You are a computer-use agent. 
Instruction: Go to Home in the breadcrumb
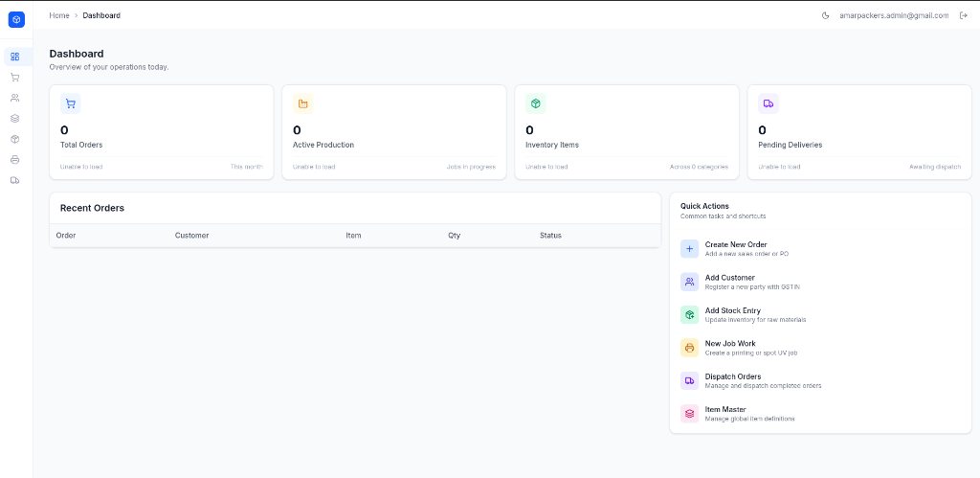tap(59, 15)
